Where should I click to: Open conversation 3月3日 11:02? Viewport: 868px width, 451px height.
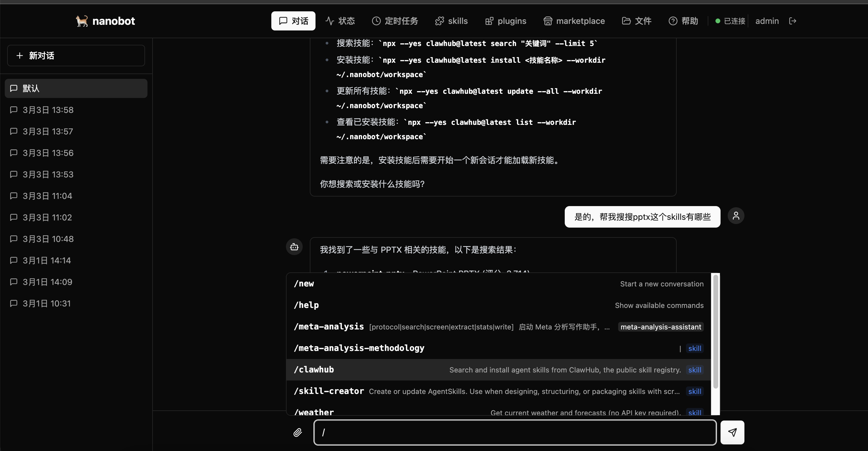(76, 217)
